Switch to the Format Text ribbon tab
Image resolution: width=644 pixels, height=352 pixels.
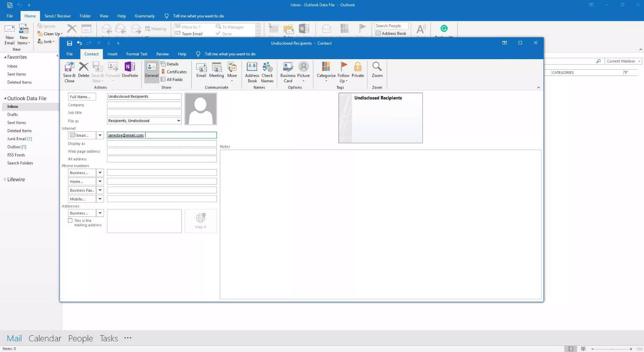(136, 54)
